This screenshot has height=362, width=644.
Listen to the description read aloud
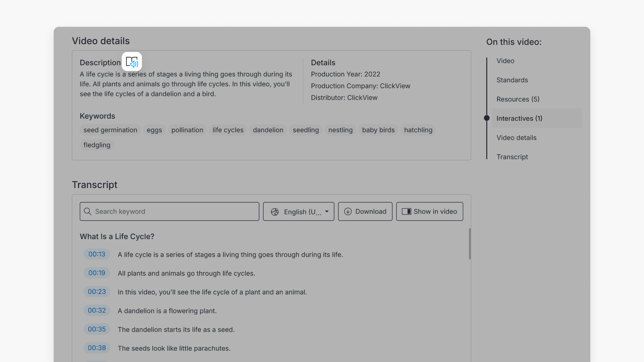tap(132, 62)
